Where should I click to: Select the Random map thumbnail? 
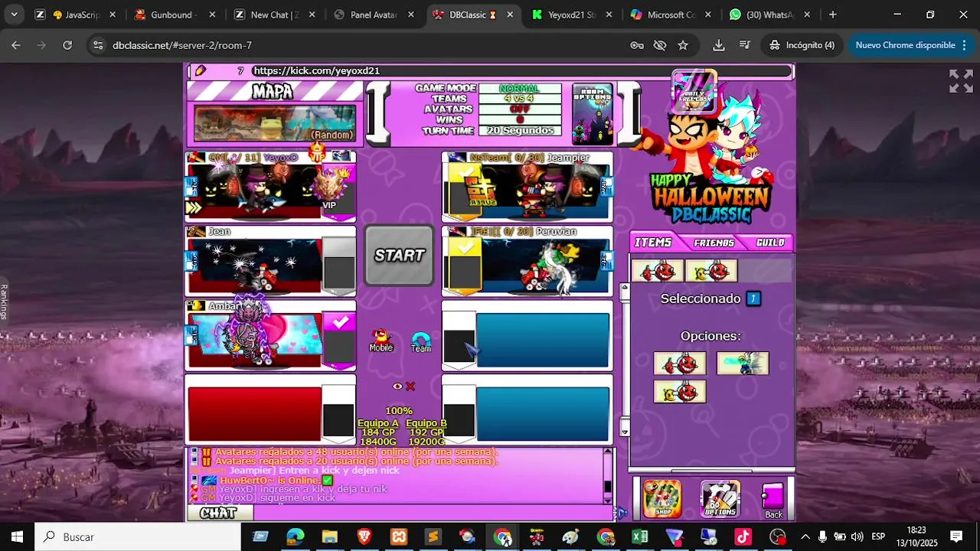274,122
